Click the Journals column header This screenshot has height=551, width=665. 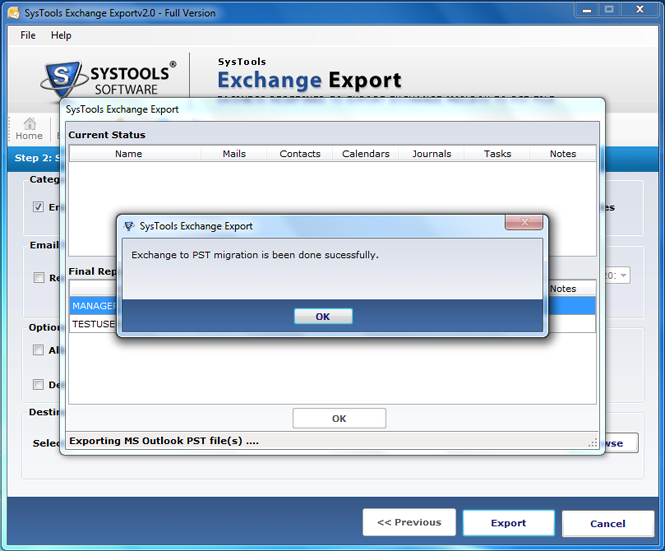pyautogui.click(x=432, y=154)
